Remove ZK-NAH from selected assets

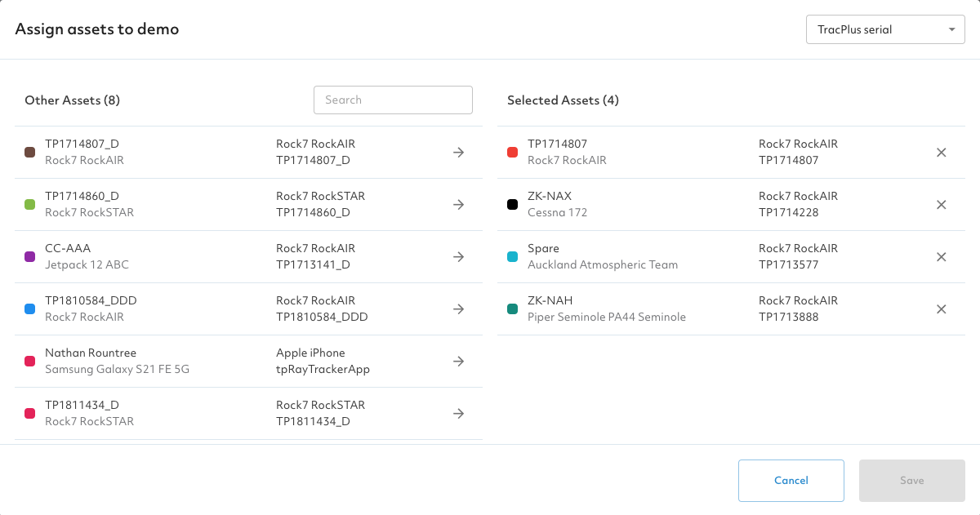coord(941,309)
